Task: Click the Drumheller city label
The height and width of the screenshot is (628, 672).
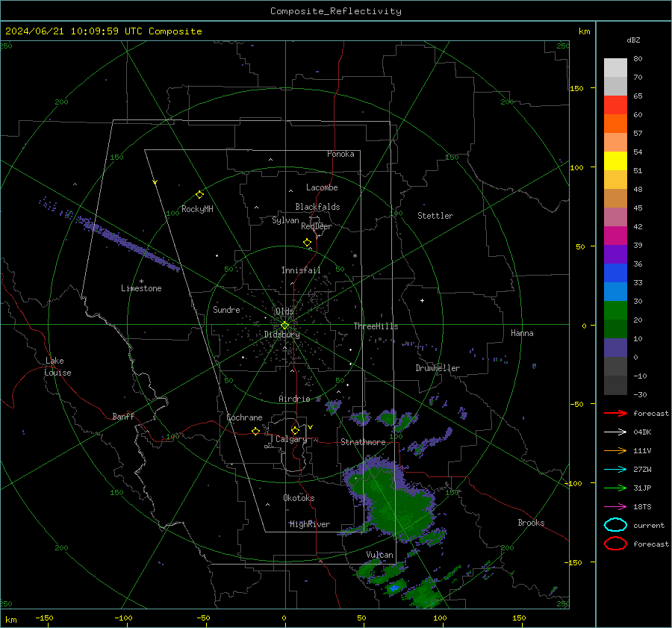Action: (x=438, y=368)
